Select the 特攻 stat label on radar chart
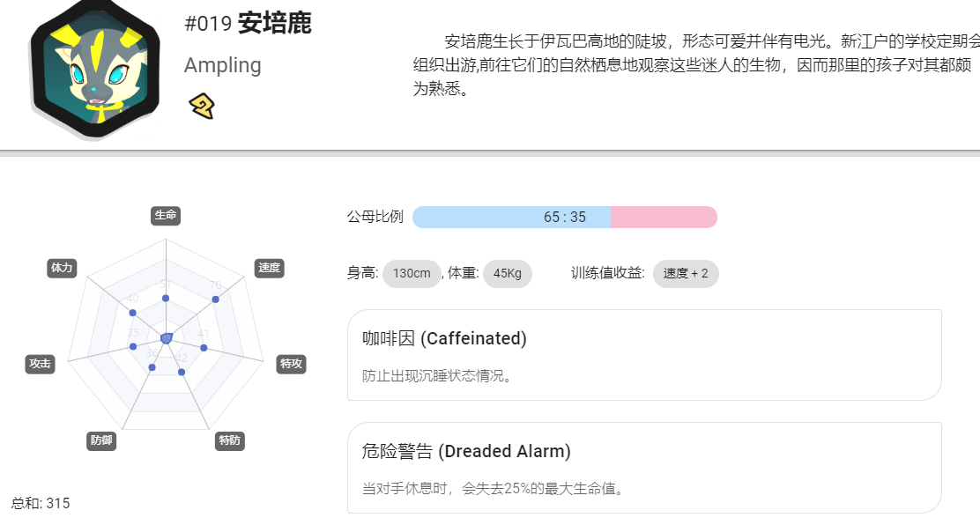The width and height of the screenshot is (980, 525). coord(291,364)
